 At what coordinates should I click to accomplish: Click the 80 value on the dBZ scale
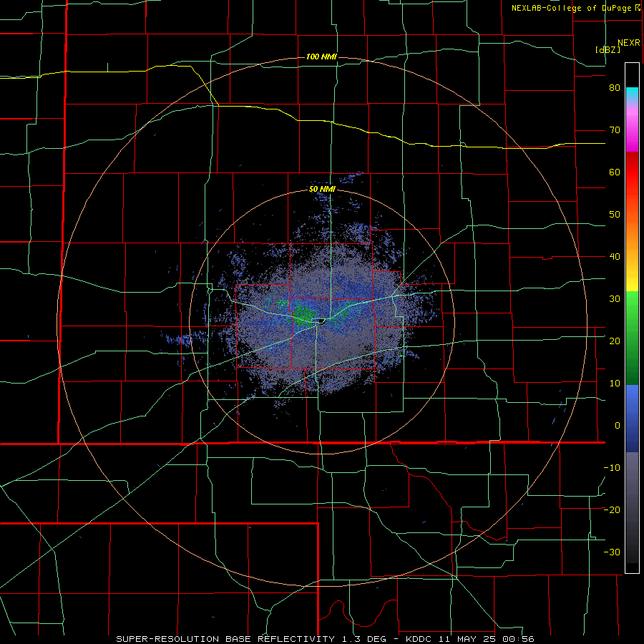tap(615, 88)
